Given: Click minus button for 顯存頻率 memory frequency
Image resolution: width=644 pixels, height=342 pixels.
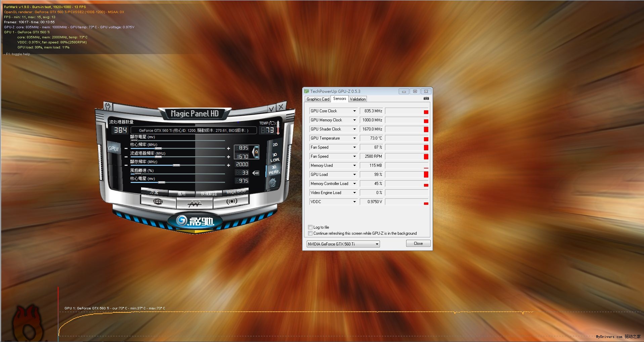Looking at the screenshot, I should coord(126,165).
